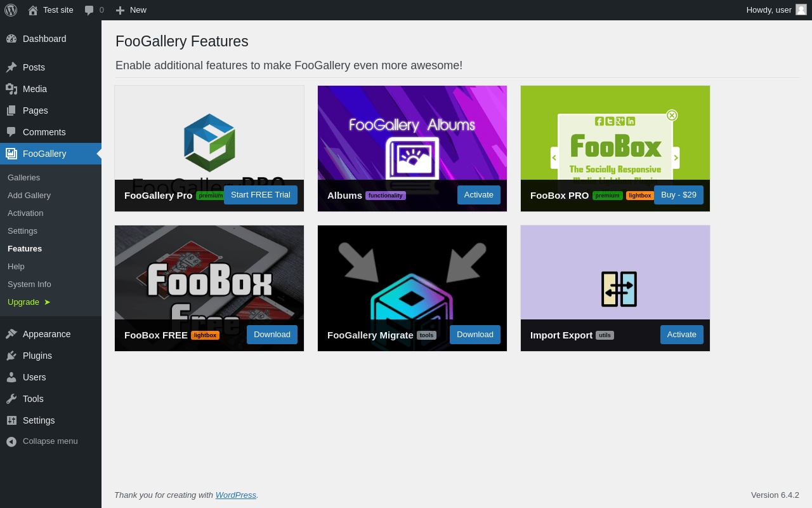Activate the Albums feature
The height and width of the screenshot is (508, 812).
[x=479, y=195]
